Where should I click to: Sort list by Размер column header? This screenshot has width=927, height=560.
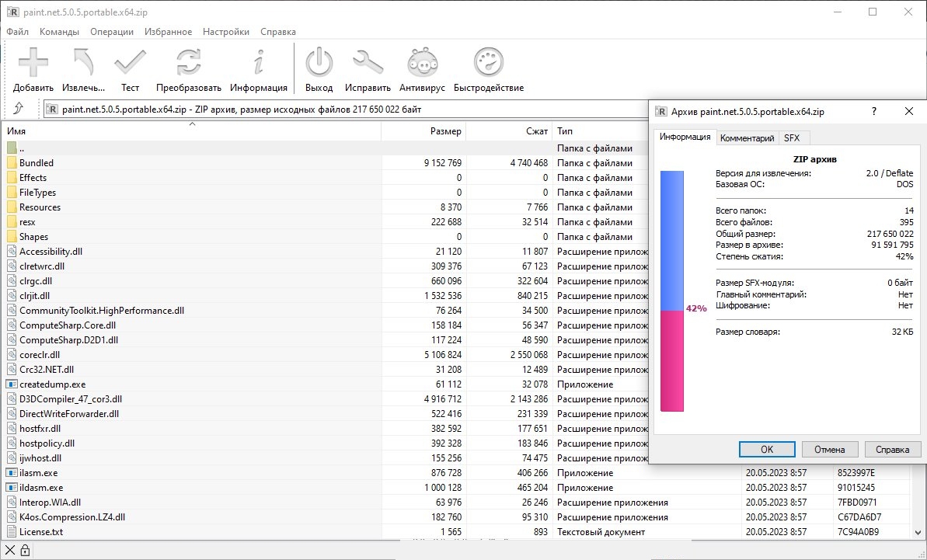coord(423,131)
